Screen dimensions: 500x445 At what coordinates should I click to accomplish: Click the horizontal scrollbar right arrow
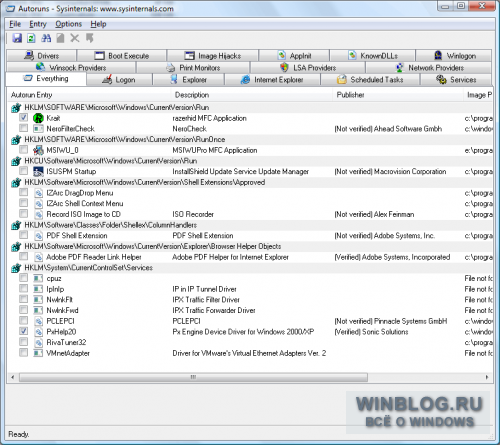coord(487,377)
